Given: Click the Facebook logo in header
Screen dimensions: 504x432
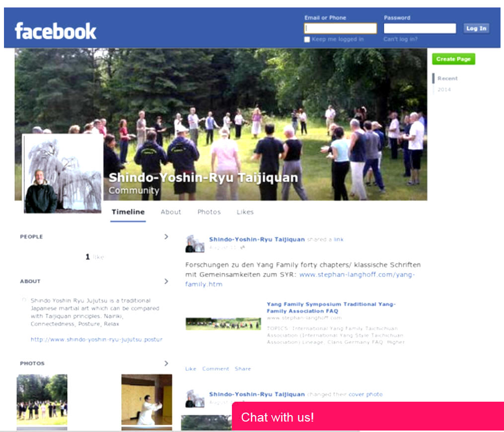Looking at the screenshot, I should pos(56,31).
